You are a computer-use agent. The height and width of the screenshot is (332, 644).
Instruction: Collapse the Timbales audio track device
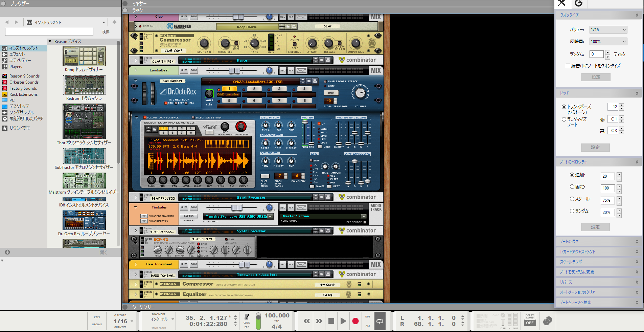[x=136, y=207]
